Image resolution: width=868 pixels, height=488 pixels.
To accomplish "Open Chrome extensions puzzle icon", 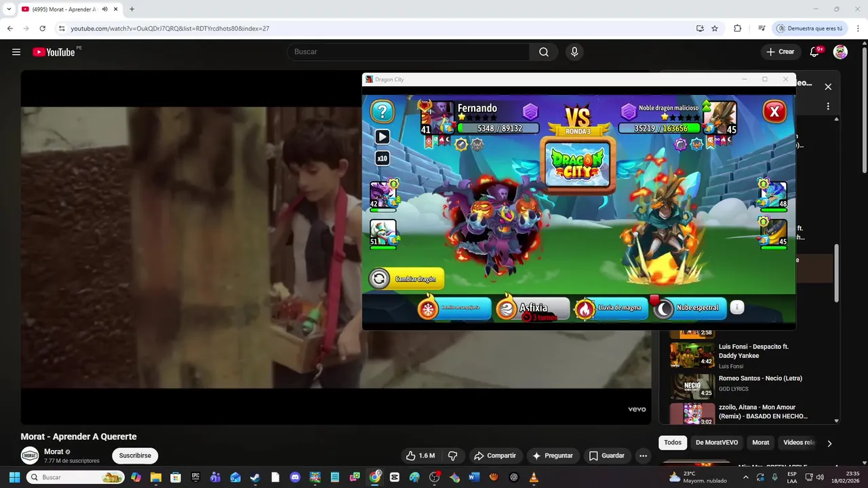I will point(737,28).
